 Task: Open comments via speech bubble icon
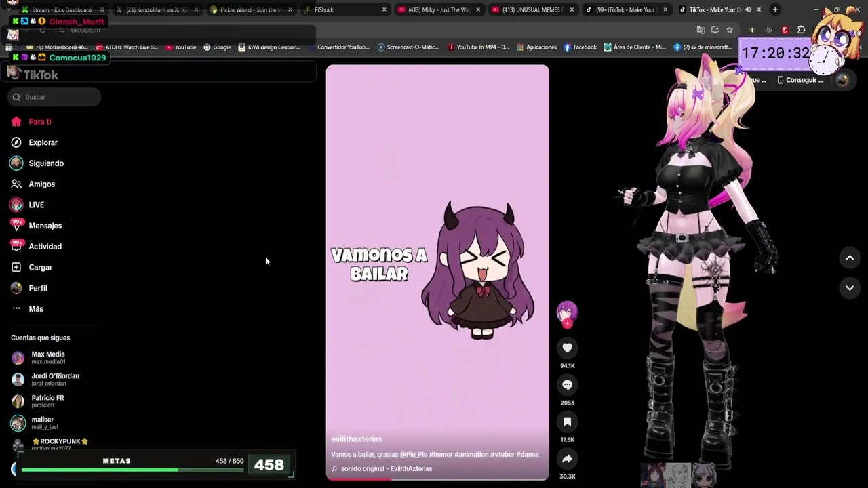(568, 385)
